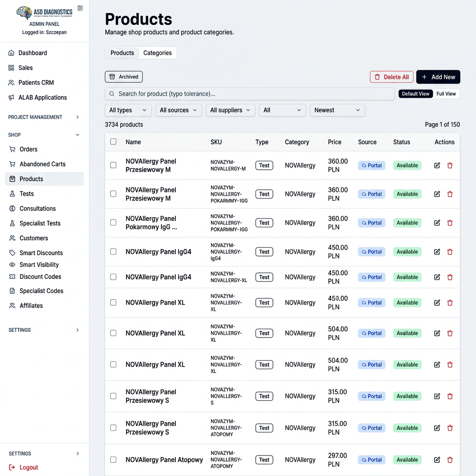This screenshot has height=476, width=476.
Task: Delete the NOVAllergy Panel Pokarmowy IgG product
Action: click(x=450, y=223)
